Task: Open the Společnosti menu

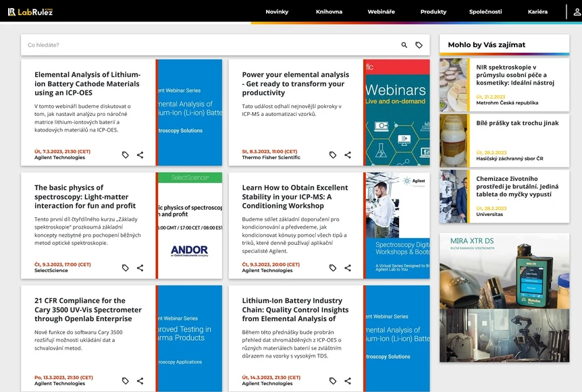Action: click(485, 11)
